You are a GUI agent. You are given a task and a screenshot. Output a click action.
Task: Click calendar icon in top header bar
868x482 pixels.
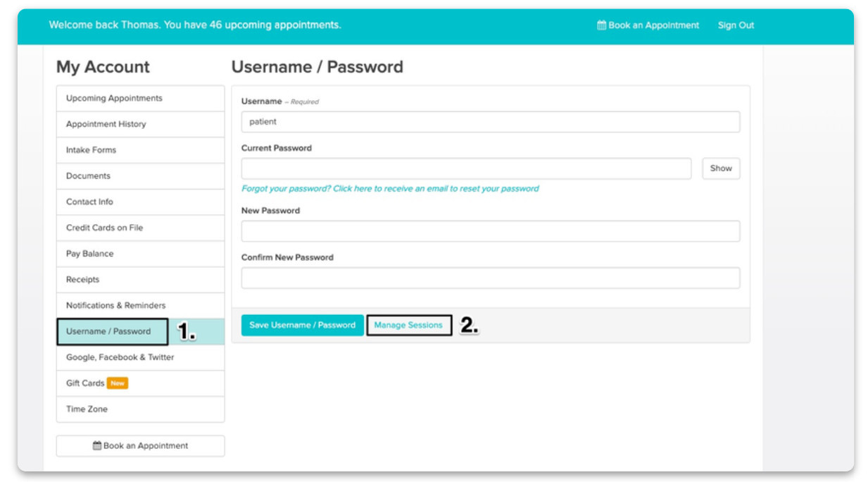(x=601, y=25)
